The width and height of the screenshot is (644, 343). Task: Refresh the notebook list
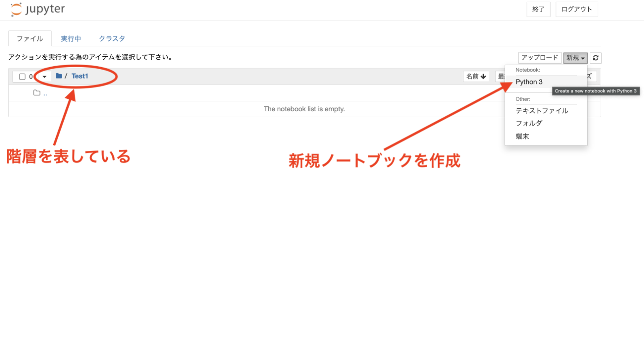pos(596,58)
